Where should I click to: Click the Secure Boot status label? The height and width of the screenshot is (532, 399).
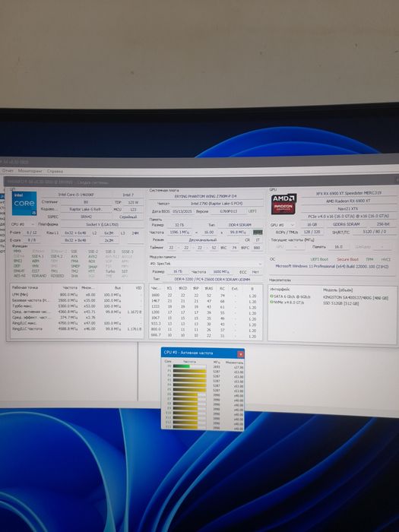[347, 259]
